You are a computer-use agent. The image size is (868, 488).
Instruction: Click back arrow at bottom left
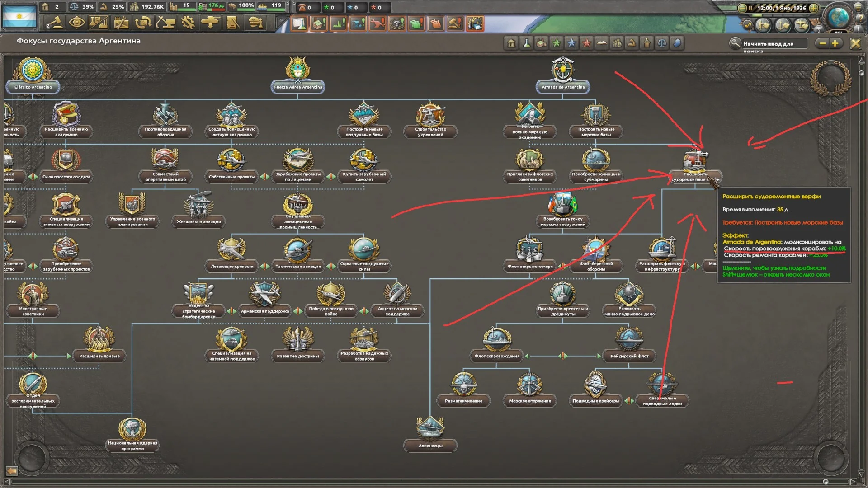12,471
